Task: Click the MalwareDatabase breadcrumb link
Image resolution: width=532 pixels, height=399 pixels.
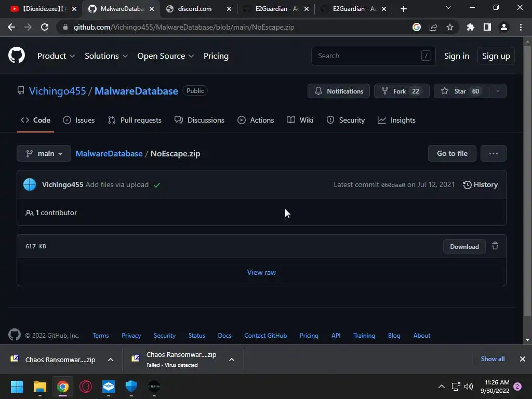Action: [109, 153]
